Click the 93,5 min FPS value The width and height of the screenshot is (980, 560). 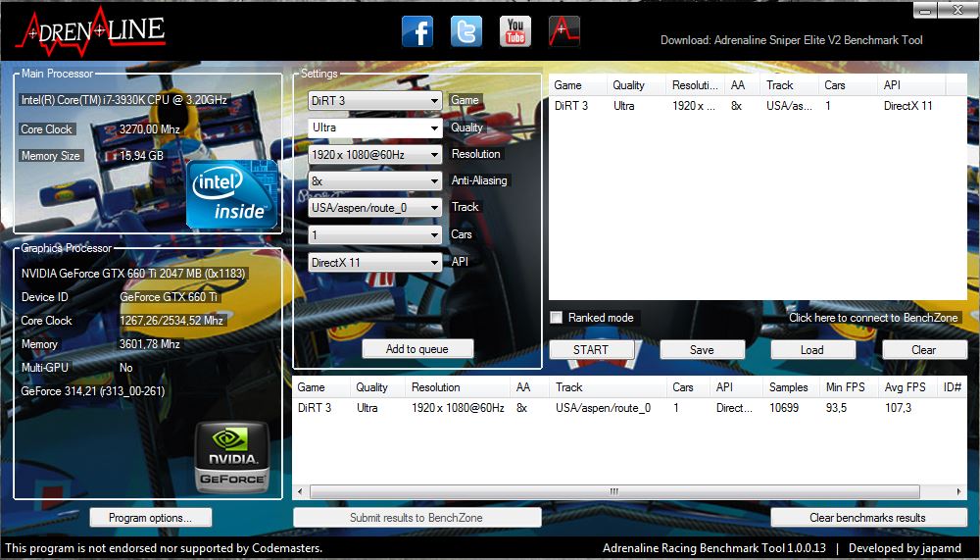pyautogui.click(x=836, y=408)
